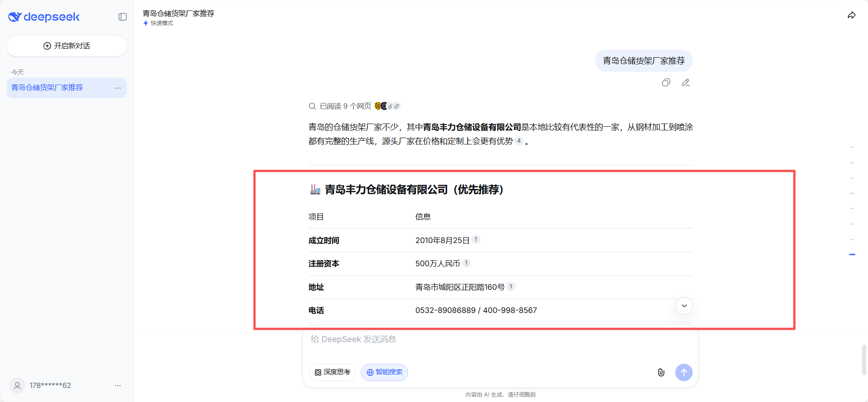The image size is (868, 402).
Task: Open citation 4 after 更有优势
Action: (x=519, y=141)
